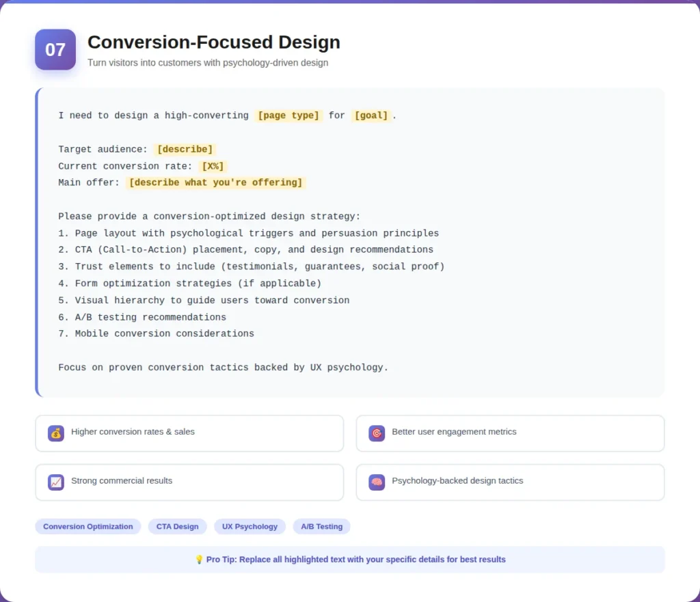Click the Conversion-Focused Design heading
This screenshot has height=602, width=700.
pos(213,42)
